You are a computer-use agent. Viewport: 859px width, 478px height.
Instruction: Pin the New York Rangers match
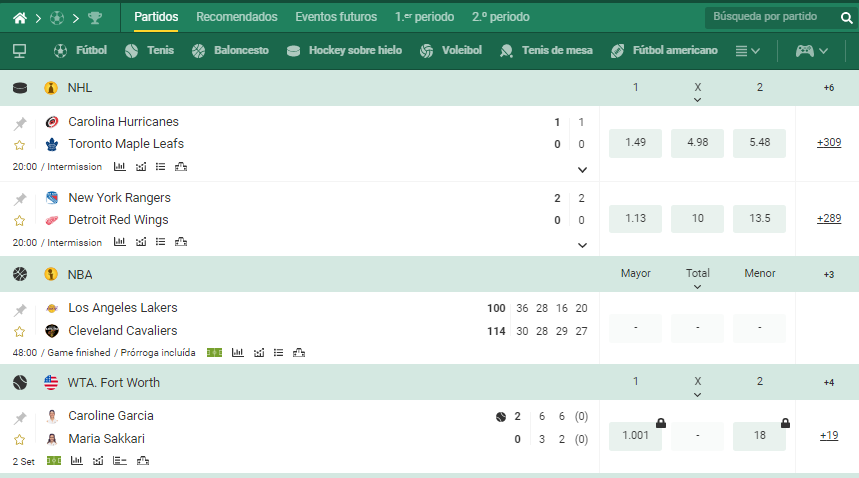20,199
